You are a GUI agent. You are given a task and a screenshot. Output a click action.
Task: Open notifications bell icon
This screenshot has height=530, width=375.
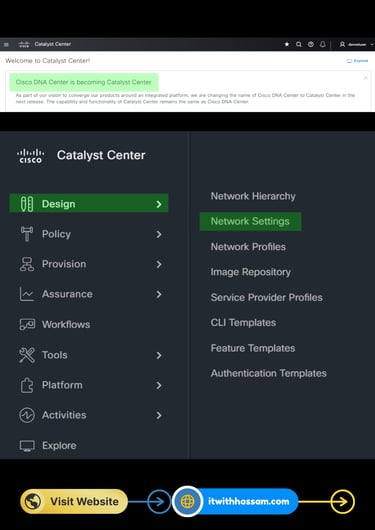point(323,44)
